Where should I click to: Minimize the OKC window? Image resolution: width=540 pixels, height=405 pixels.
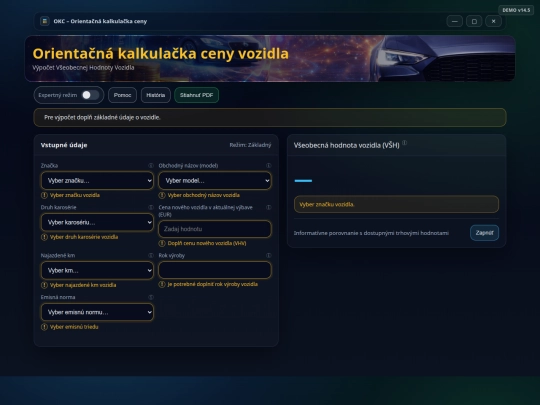click(455, 21)
